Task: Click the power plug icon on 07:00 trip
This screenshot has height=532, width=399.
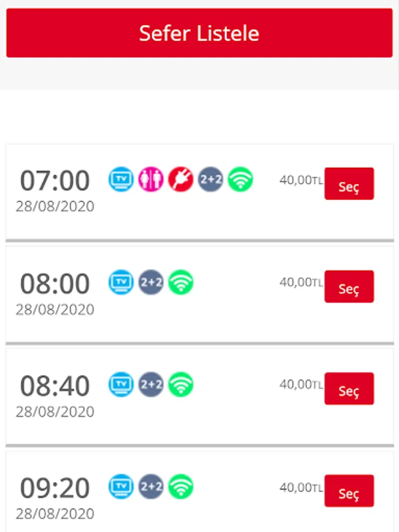Action: click(x=181, y=179)
